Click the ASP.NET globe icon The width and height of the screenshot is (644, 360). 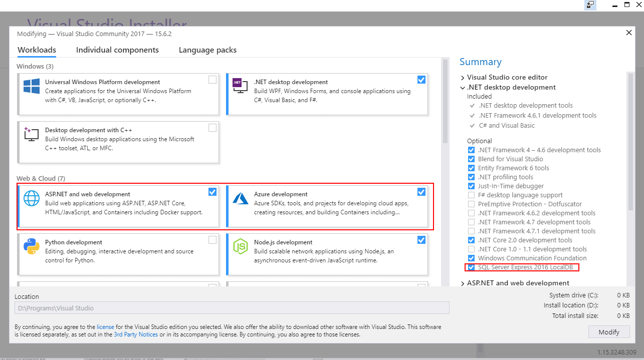(x=32, y=198)
